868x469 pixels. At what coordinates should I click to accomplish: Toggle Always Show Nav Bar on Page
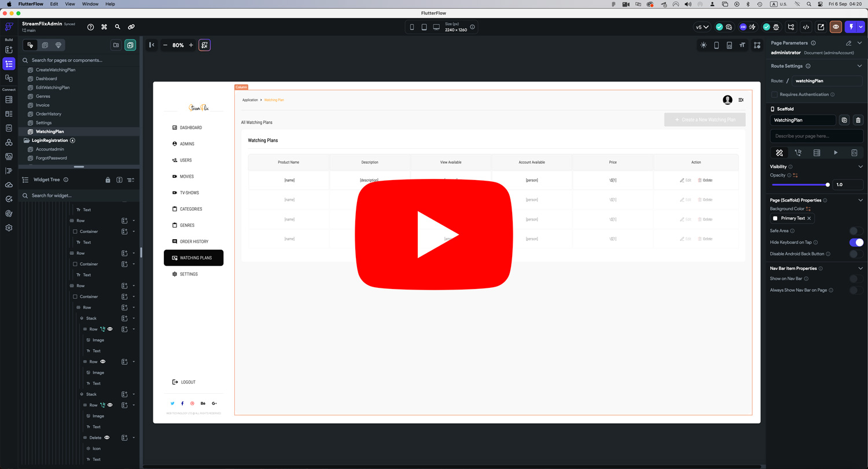(x=856, y=290)
